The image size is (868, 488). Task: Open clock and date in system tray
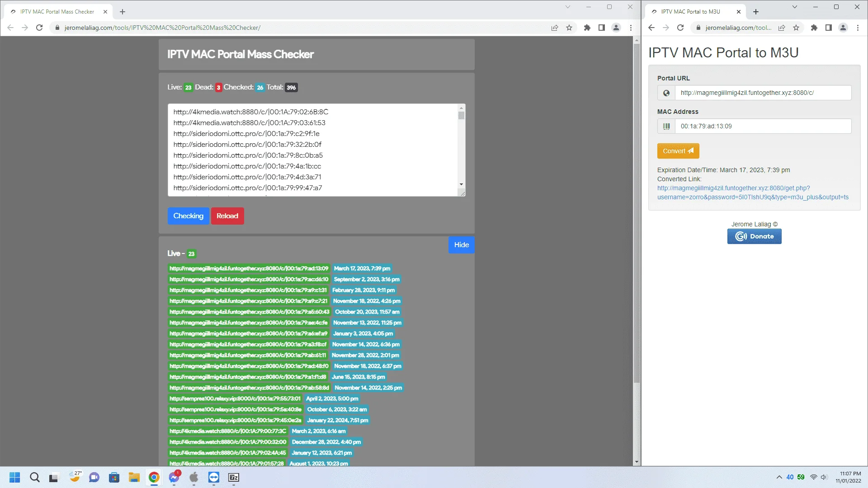pyautogui.click(x=849, y=477)
